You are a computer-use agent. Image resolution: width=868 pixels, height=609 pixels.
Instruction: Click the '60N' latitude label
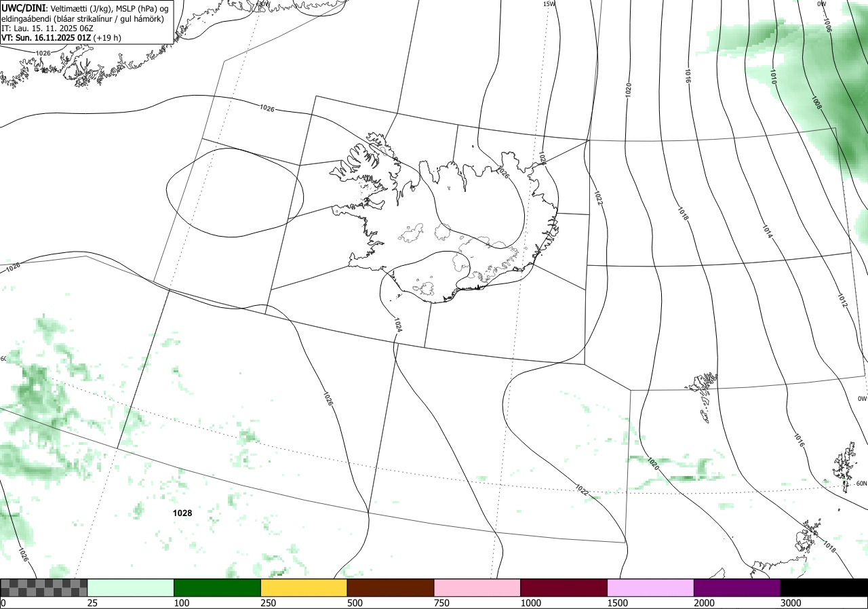861,484
